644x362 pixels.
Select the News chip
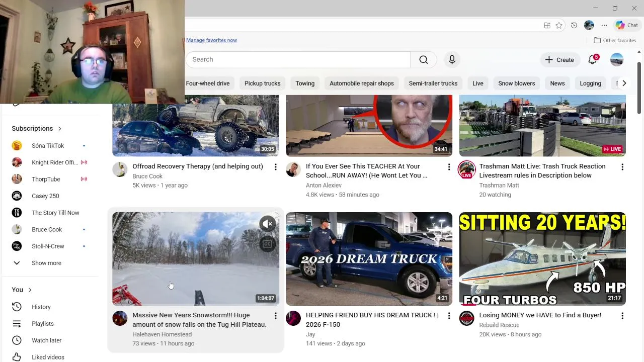pos(557,83)
